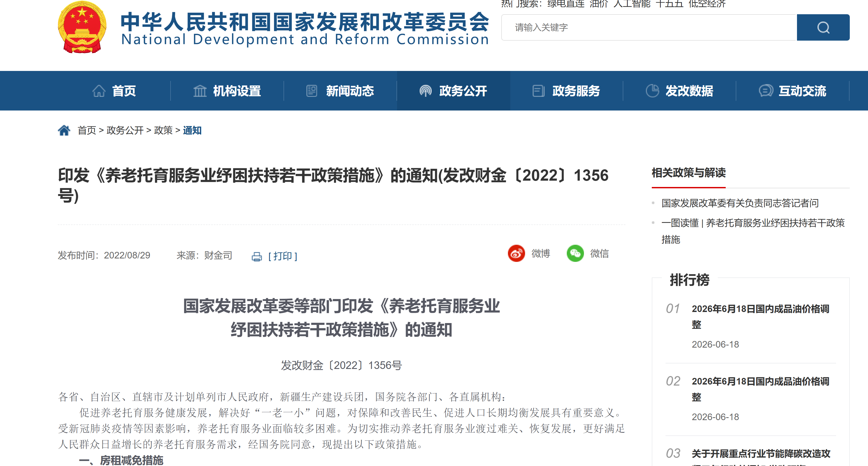868x466 pixels.
Task: Click the English title National Development and Reform Commission
Action: 305,39
